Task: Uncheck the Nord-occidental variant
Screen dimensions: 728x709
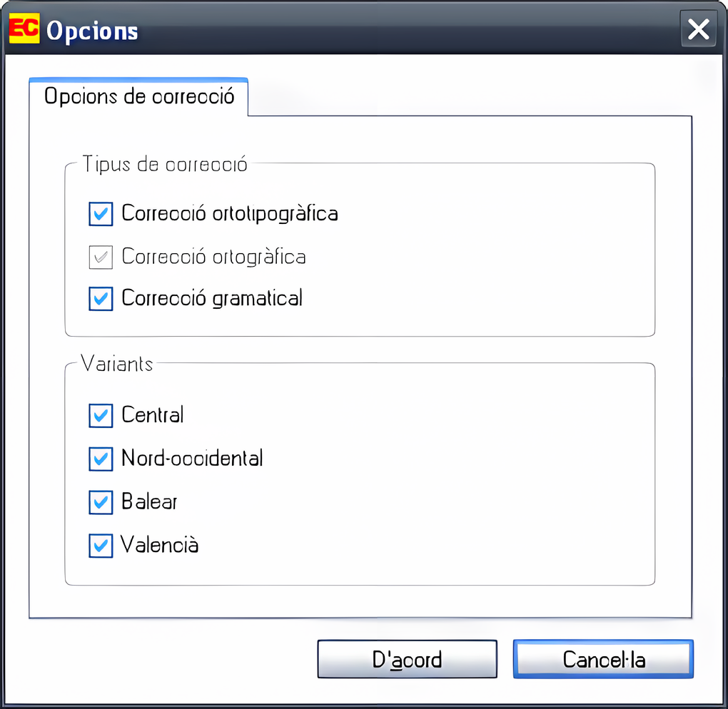Action: coord(101,459)
